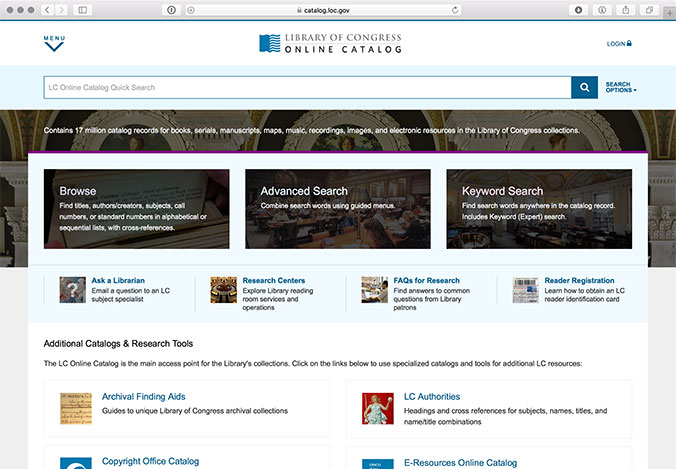Expand the Search Options dropdown

tap(620, 88)
